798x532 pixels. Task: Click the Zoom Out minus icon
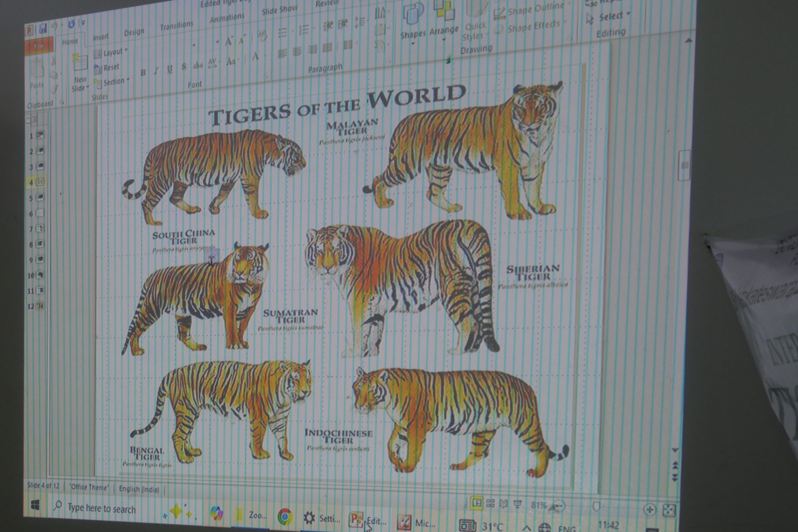tap(559, 506)
